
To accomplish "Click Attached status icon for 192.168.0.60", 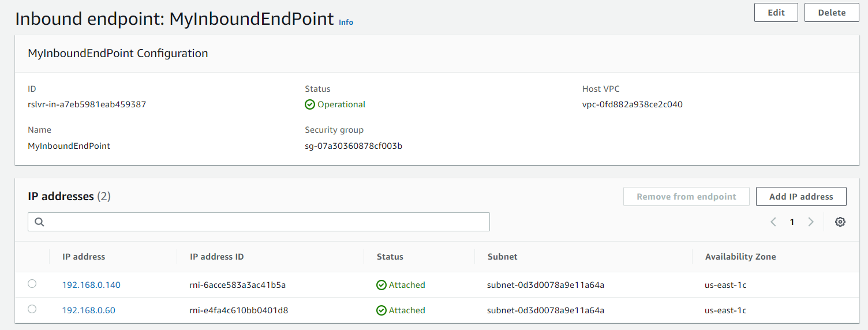I will pos(381,310).
